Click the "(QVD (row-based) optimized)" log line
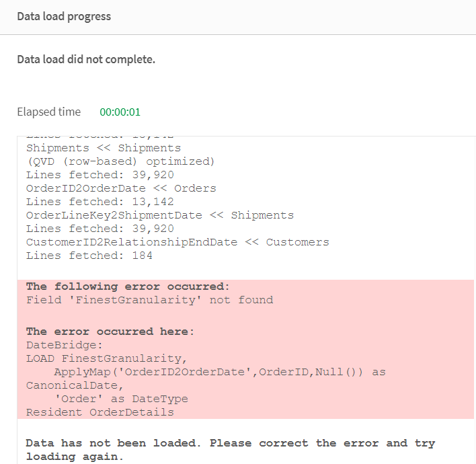476x464 pixels. 120,161
